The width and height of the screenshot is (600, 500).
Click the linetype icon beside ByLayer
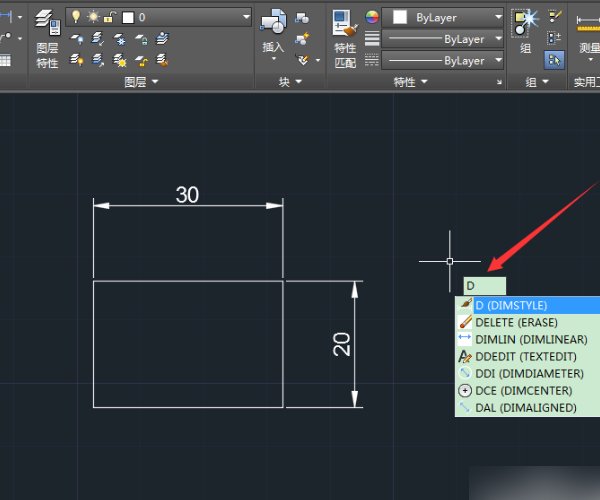click(x=372, y=60)
